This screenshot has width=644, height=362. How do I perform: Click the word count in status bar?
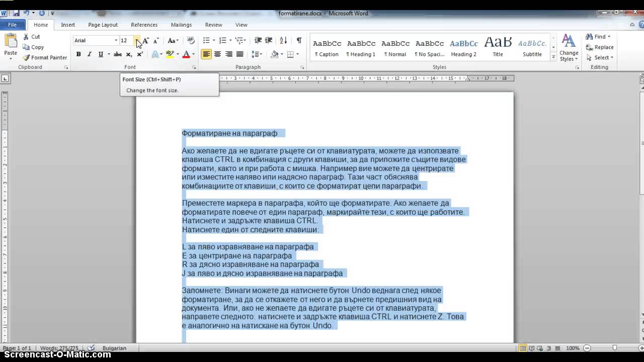(x=59, y=348)
